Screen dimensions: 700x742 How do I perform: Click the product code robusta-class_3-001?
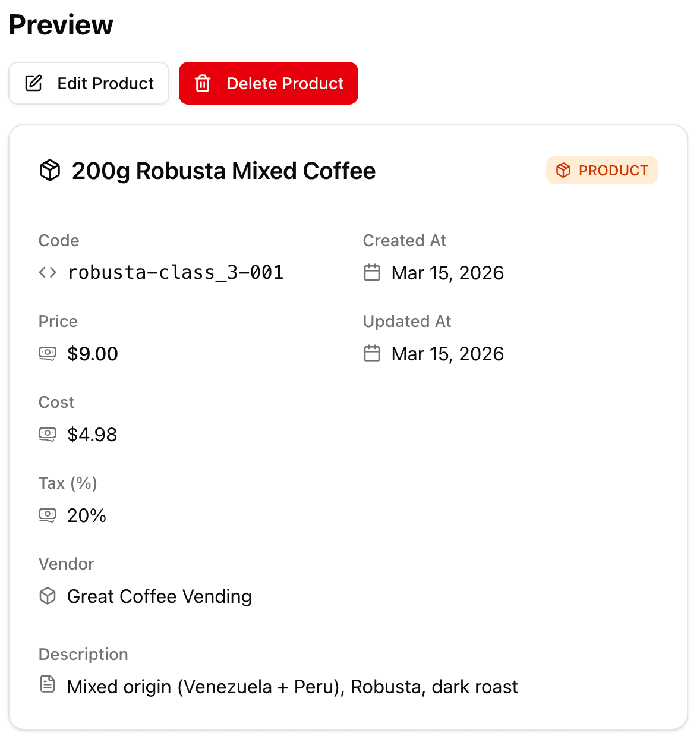click(x=176, y=272)
